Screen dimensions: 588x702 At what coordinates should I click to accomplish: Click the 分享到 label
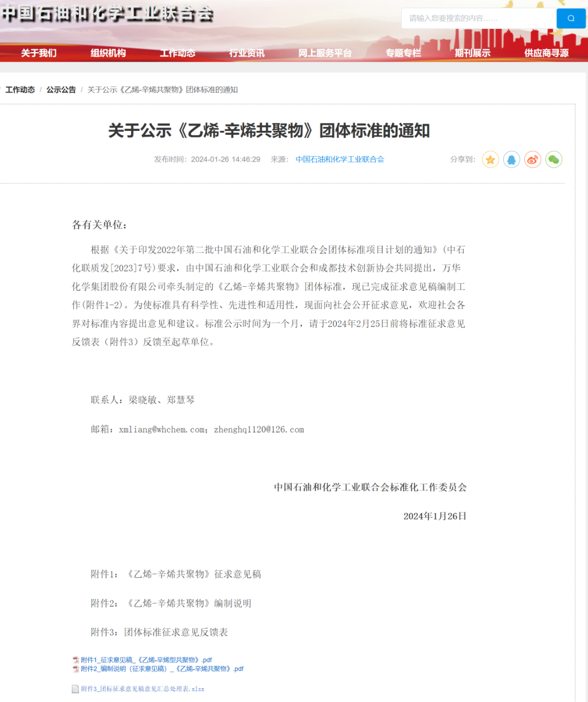click(463, 159)
